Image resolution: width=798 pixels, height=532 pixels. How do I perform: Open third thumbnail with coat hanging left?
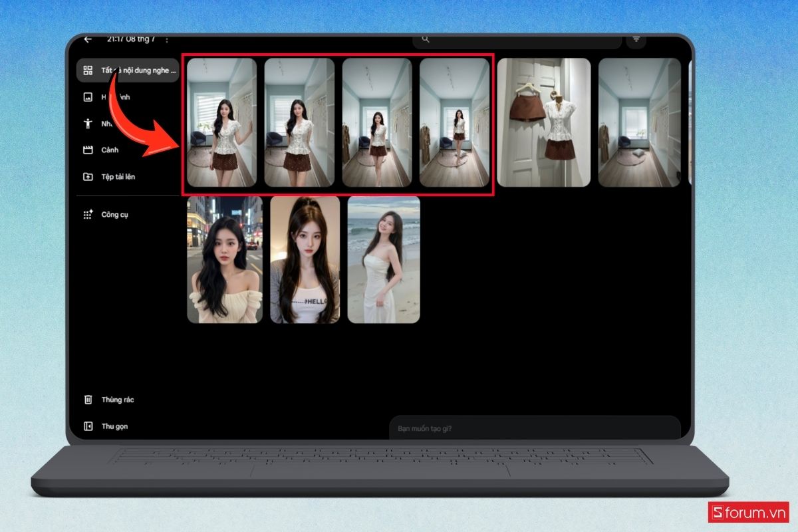pos(377,122)
